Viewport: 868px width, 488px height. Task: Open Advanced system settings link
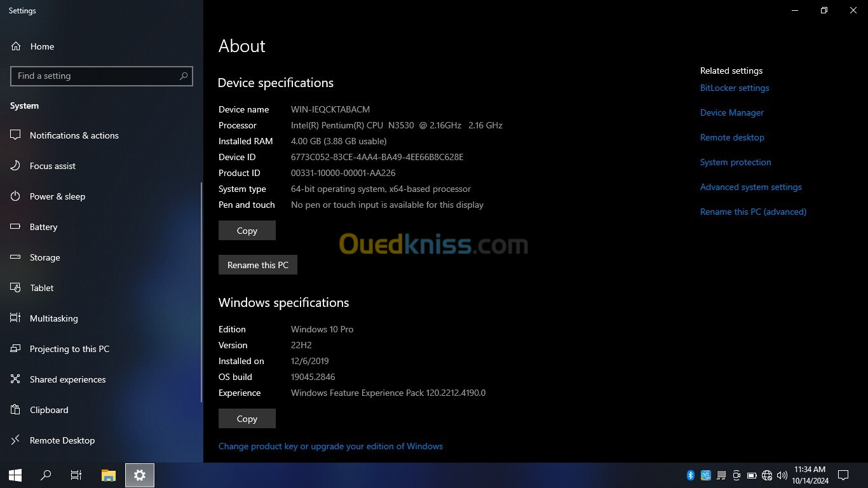click(x=751, y=187)
